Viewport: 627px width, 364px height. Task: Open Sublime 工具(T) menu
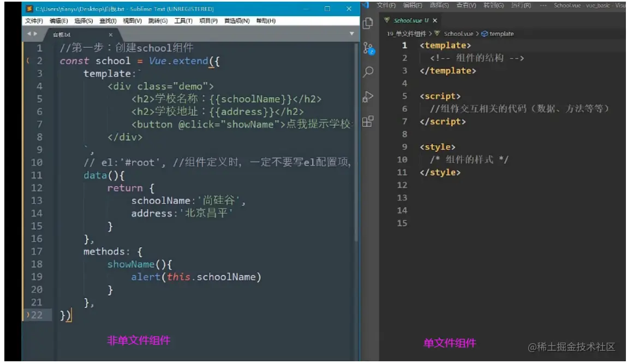(183, 21)
